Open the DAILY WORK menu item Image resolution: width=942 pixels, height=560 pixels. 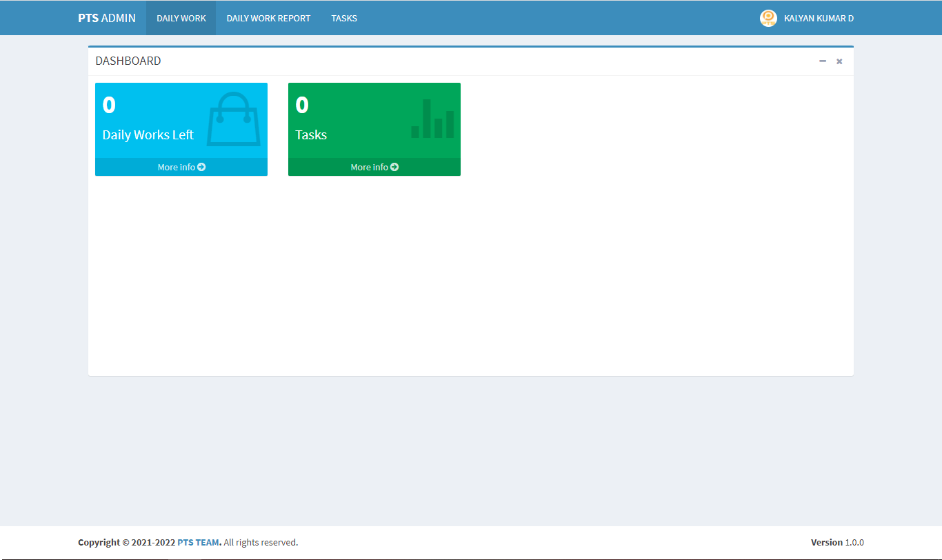pyautogui.click(x=181, y=19)
